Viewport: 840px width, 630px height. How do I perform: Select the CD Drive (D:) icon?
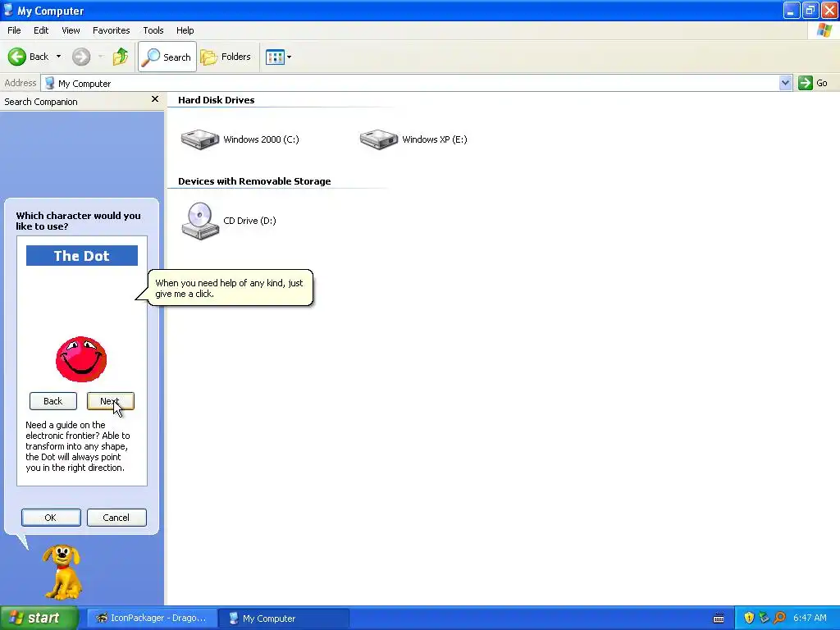(229, 221)
